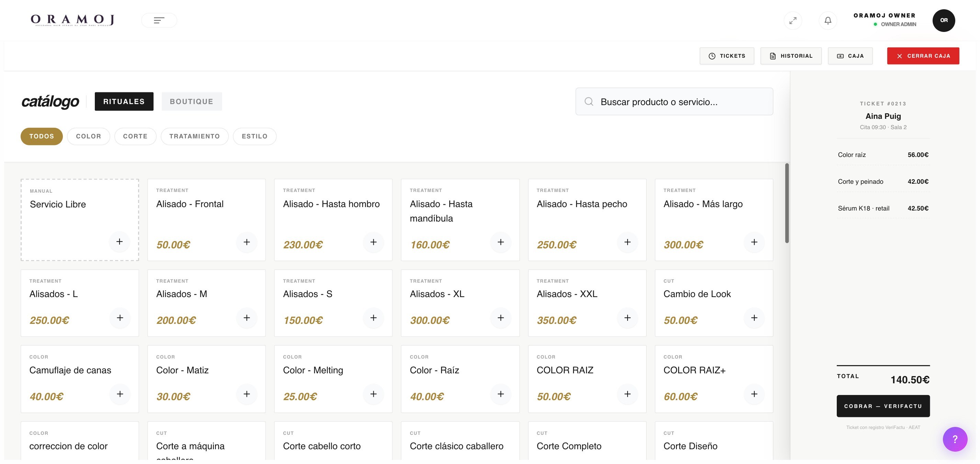Click the catalog vertical scrollbar
Image resolution: width=980 pixels, height=464 pixels.
point(787,203)
